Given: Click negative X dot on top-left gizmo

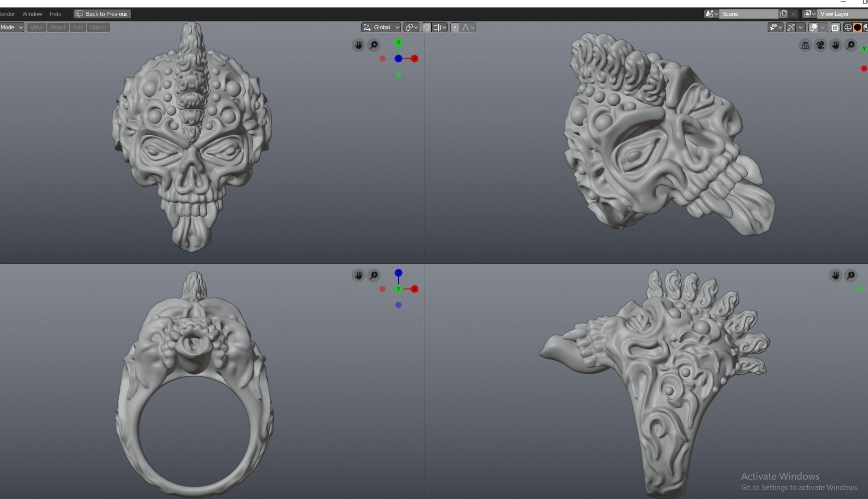Looking at the screenshot, I should [382, 59].
